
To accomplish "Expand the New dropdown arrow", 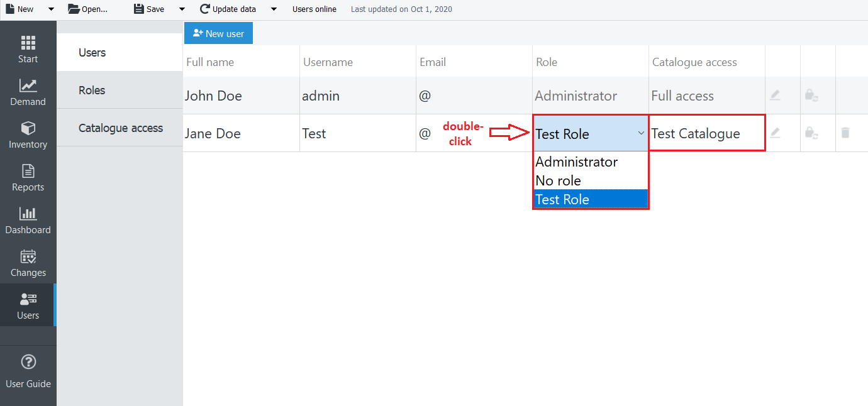I will (51, 9).
